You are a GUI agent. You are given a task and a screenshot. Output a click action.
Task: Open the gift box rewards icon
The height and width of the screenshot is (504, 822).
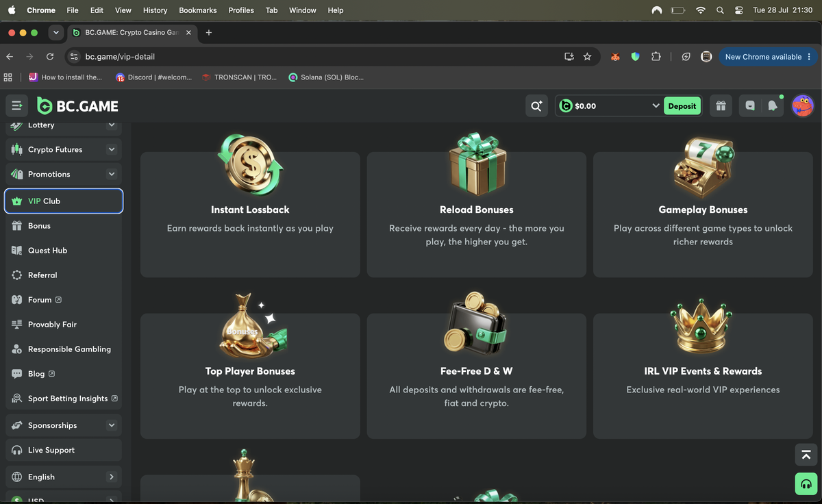[x=721, y=106]
